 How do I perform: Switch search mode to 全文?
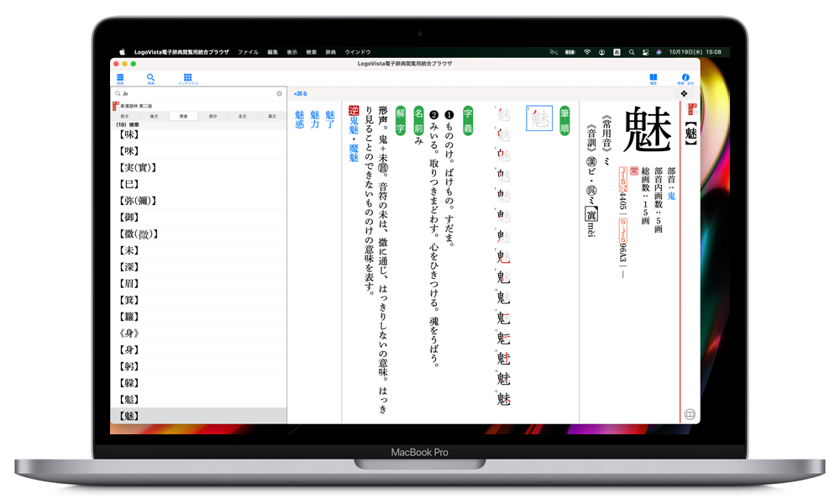tap(242, 116)
